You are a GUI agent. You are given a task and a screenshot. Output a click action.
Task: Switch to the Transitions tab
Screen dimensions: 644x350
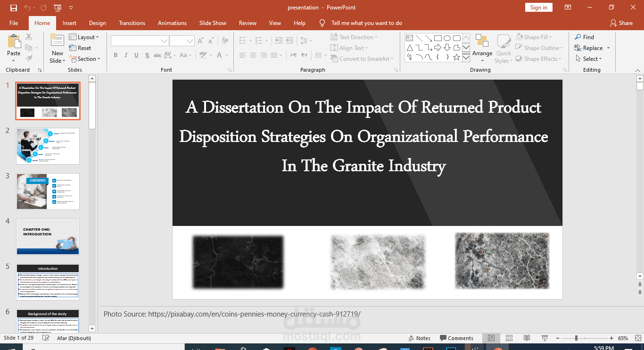132,23
